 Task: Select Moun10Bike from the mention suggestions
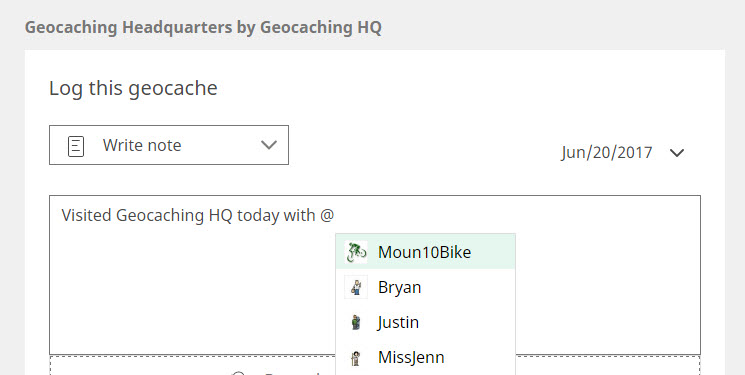[425, 252]
